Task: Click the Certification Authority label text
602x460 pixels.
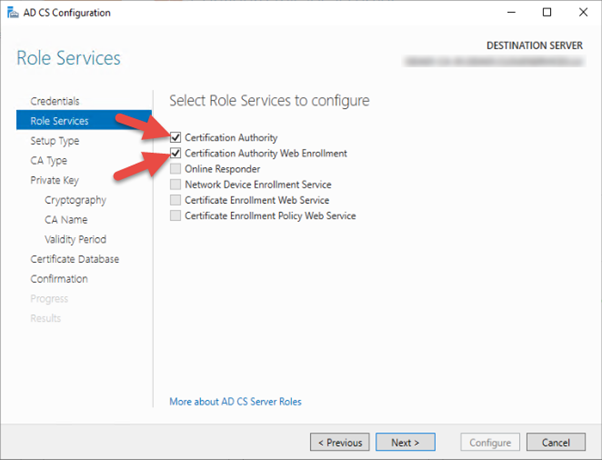Action: tap(231, 137)
